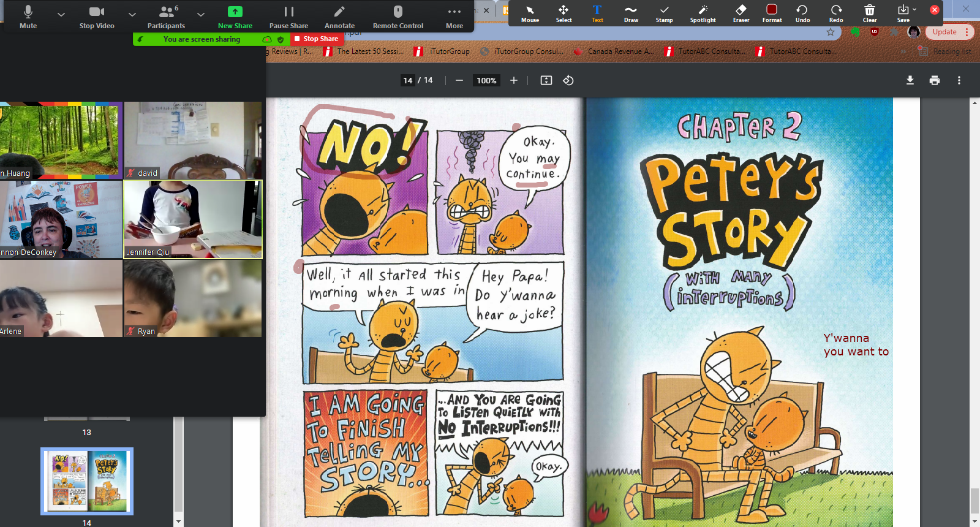Viewport: 980px width, 527px height.
Task: Open Evernote extension icon
Action: pos(856,32)
